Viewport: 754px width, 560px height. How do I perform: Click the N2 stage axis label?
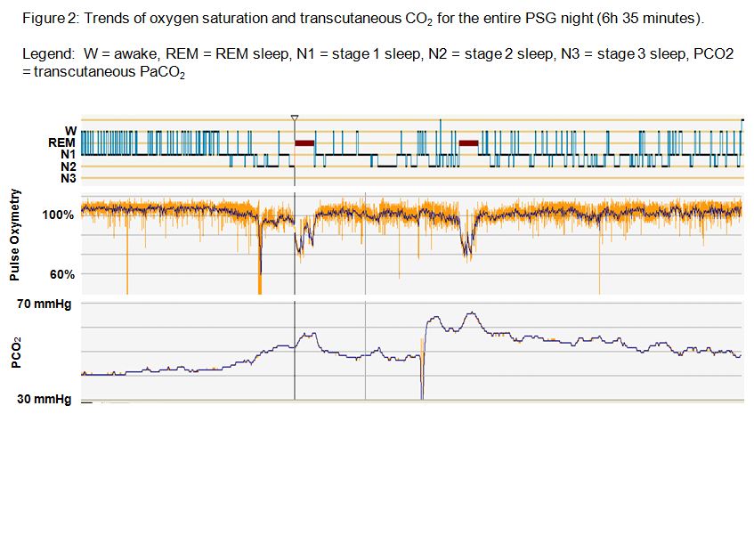click(68, 166)
